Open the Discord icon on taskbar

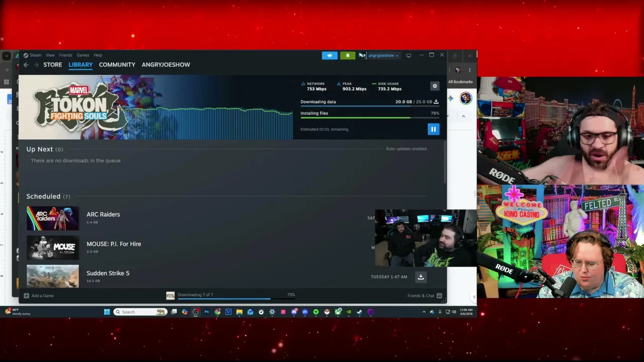(x=294, y=312)
